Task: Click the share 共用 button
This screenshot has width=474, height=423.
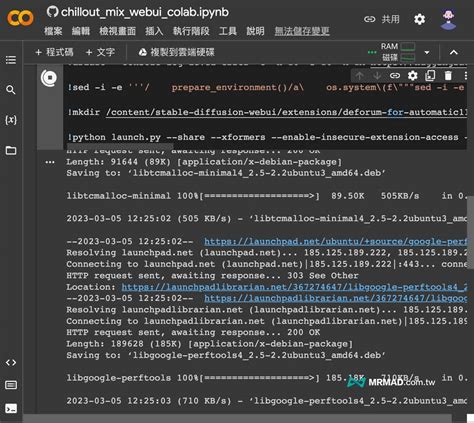Action: (382, 19)
